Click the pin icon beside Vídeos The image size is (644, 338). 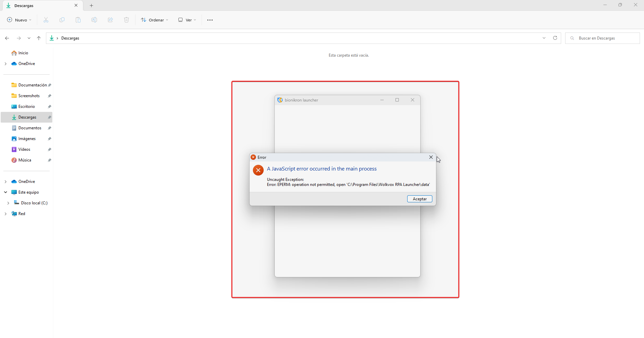(x=50, y=149)
